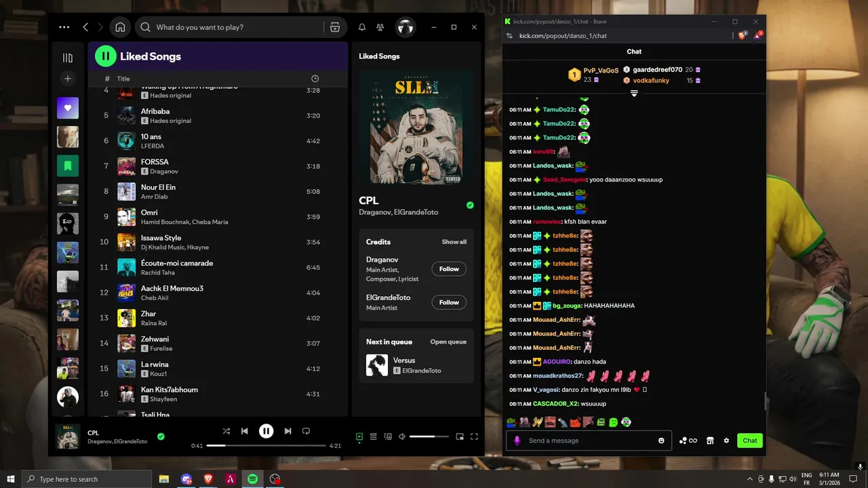868x488 pixels.
Task: Open the Queue icon in player bar
Action: pyautogui.click(x=373, y=436)
